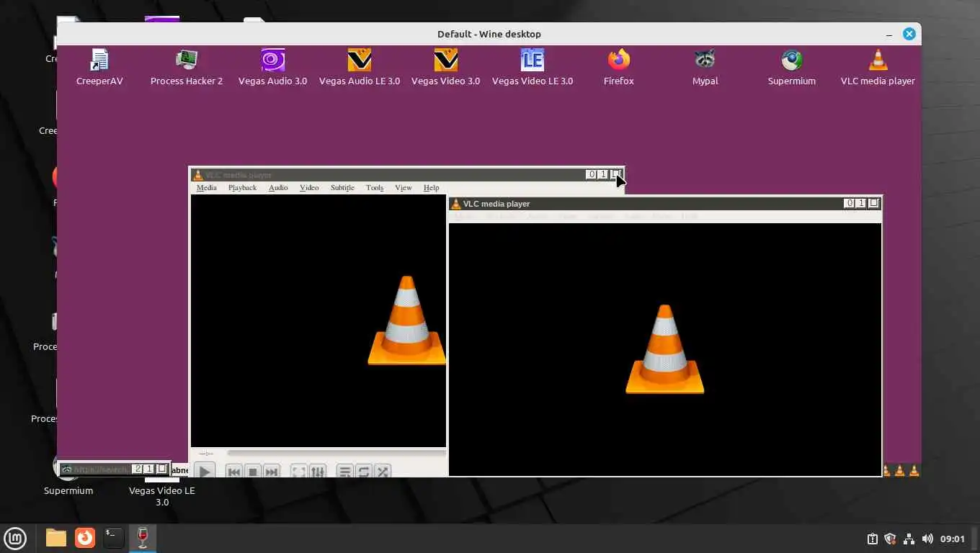Click Previous track in rear VLC window
This screenshot has width=980, height=553.
[x=233, y=472]
